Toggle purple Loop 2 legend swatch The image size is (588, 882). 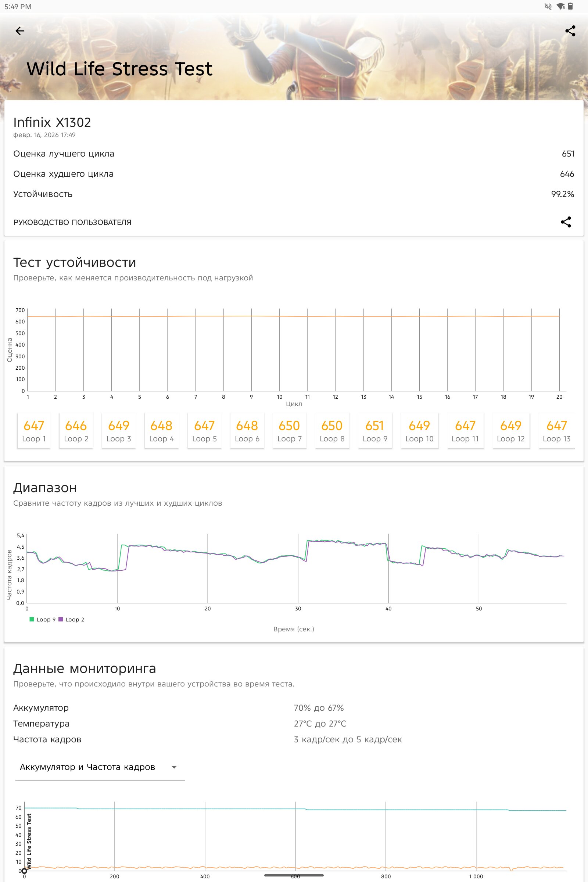(x=61, y=619)
